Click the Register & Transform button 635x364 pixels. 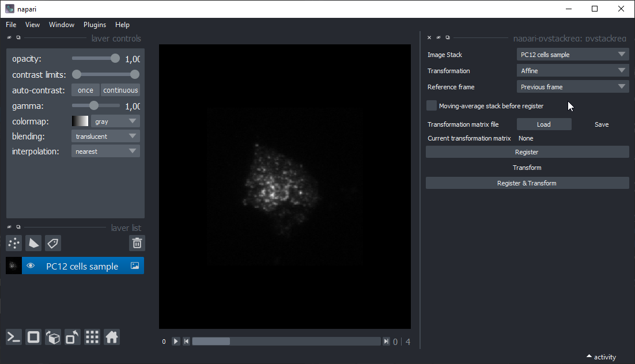(x=527, y=183)
